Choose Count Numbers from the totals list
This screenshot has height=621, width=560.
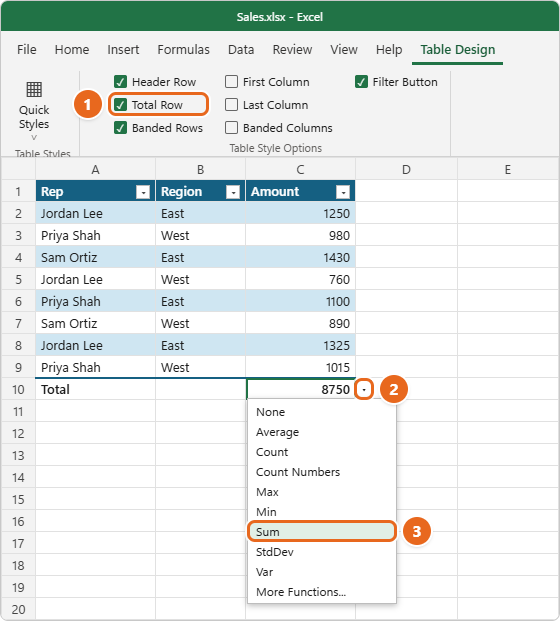tap(322, 472)
